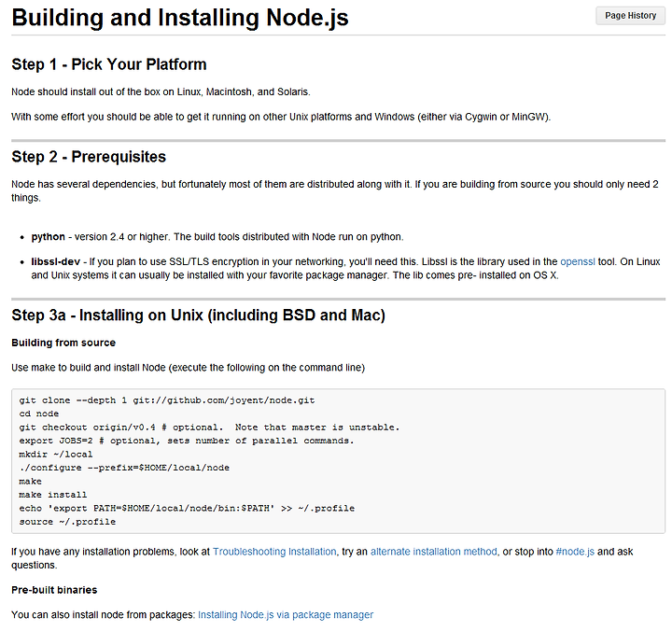Open the #node.js channel link
Image resolution: width=672 pixels, height=631 pixels.
pos(575,552)
